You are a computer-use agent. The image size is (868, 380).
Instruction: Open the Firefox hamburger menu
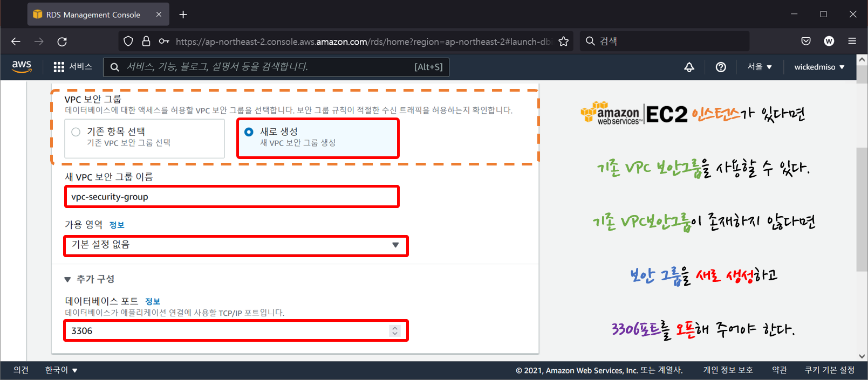point(852,42)
